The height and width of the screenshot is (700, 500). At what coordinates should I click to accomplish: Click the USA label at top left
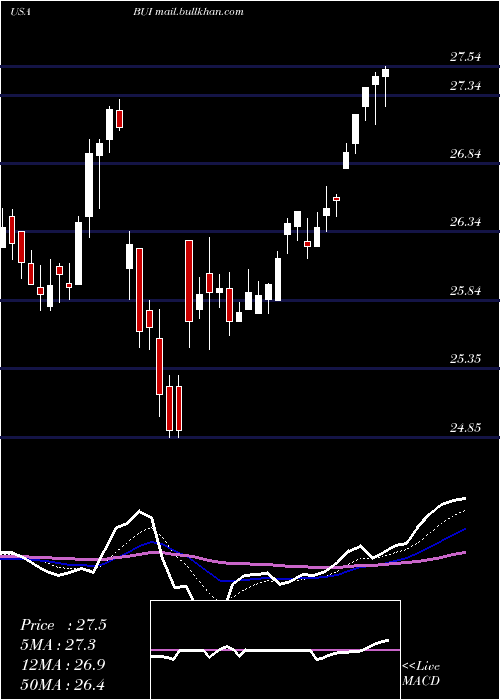[x=20, y=12]
